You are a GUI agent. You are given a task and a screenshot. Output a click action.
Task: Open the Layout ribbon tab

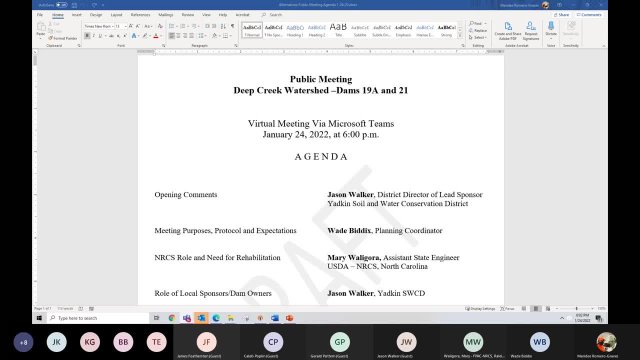click(x=116, y=15)
